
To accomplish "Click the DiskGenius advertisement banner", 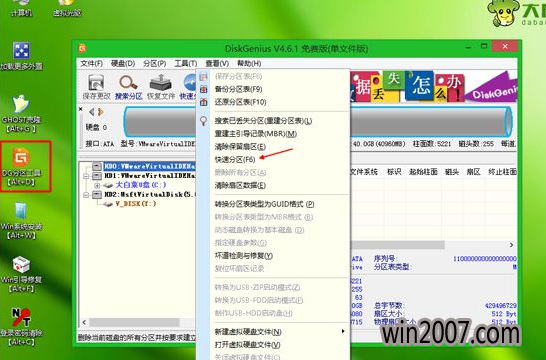I will pyautogui.click(x=433, y=86).
